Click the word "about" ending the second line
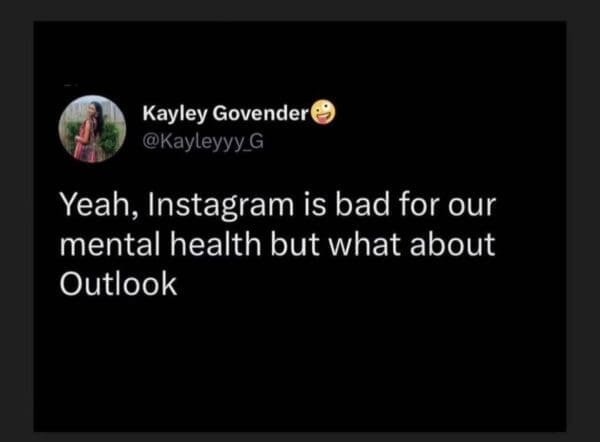The height and width of the screenshot is (442, 600). coord(452,243)
